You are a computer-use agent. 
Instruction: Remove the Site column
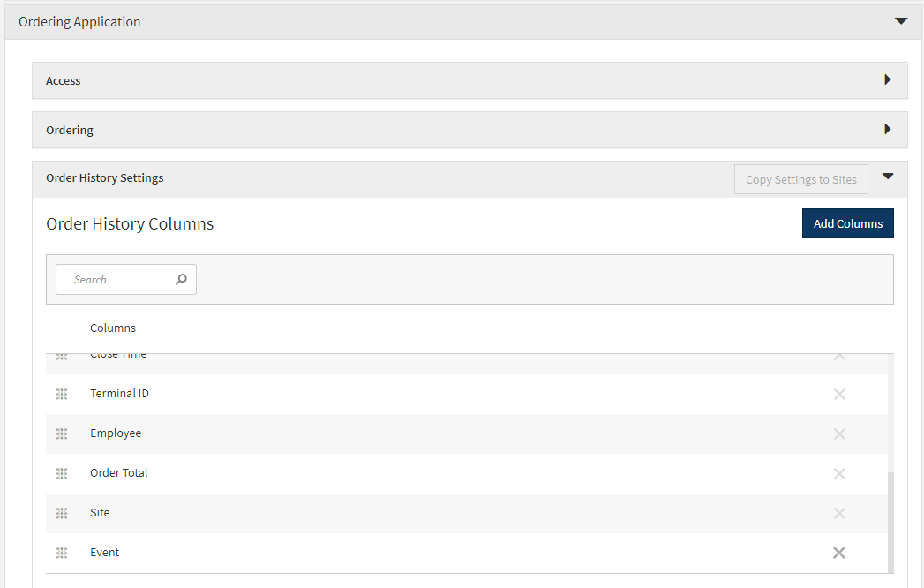tap(839, 513)
